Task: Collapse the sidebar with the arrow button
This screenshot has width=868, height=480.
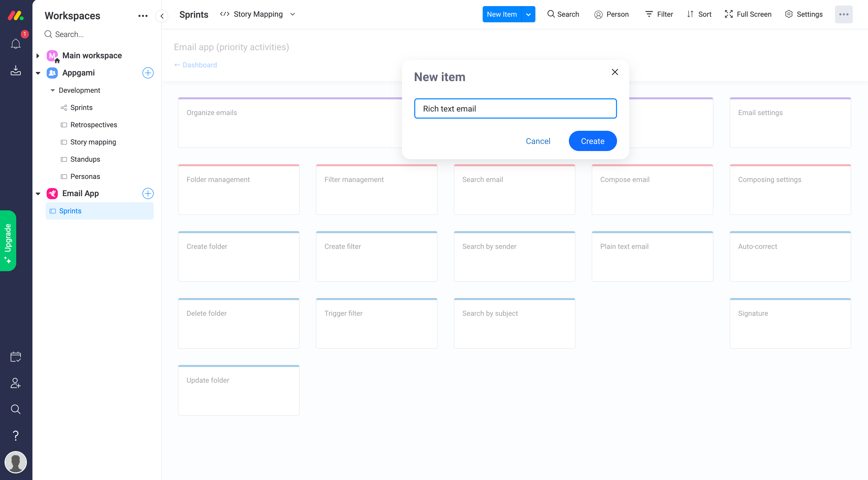Action: pos(162,16)
